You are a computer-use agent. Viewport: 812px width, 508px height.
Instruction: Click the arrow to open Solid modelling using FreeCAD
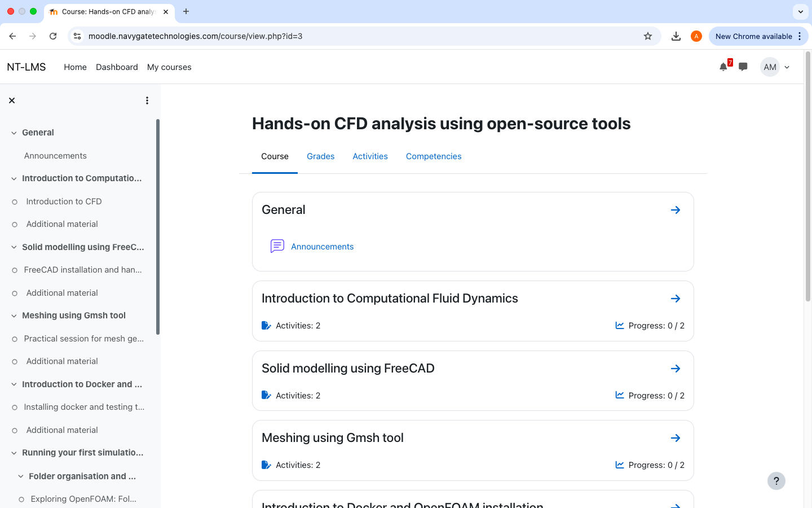tap(676, 368)
